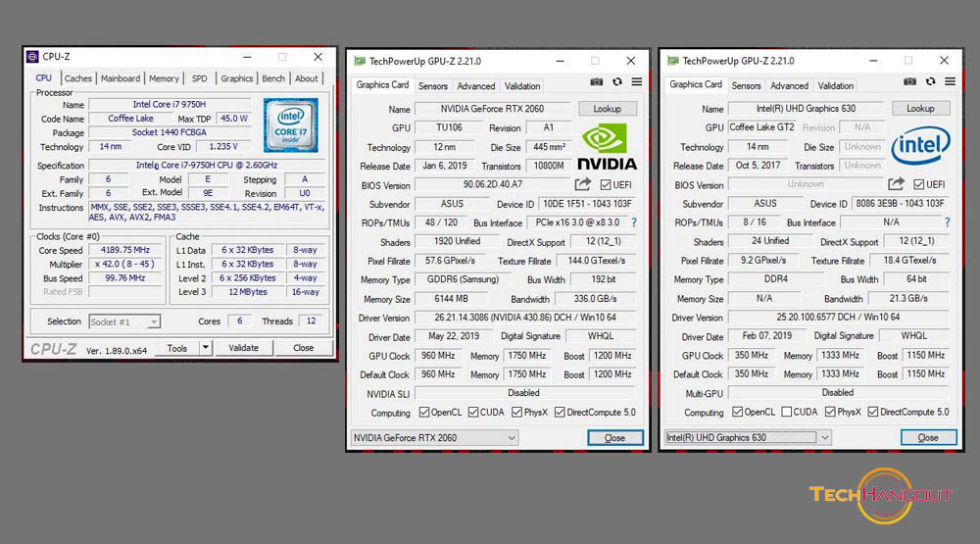Screen dimensions: 980x544
Task: Toggle OpenCL checkbox in UHD Graphics 630 window
Action: click(738, 411)
